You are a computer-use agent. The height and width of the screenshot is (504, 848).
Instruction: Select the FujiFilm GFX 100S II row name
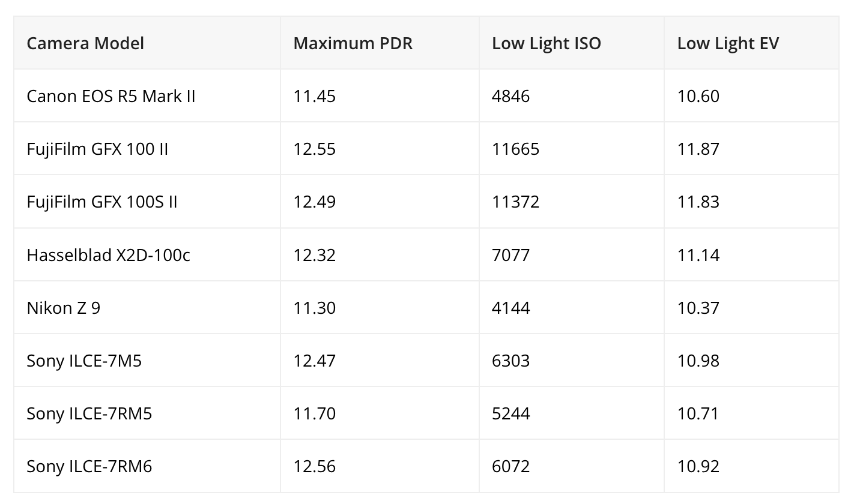147,202
